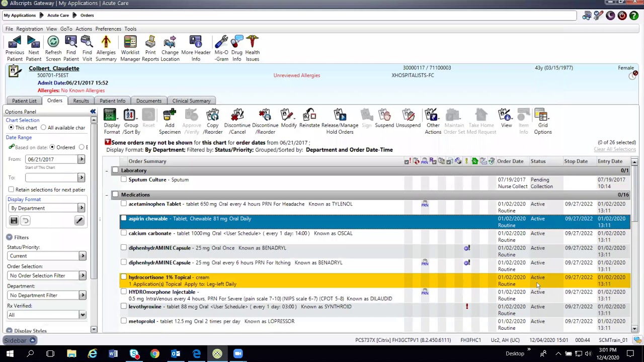
Task: Click Copy / Reorder icon
Action: tap(213, 121)
